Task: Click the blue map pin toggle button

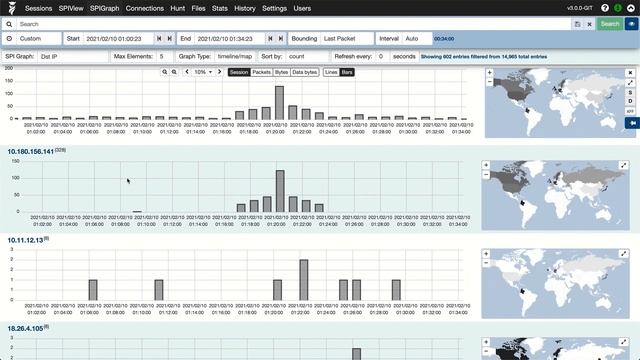Action: pos(633,123)
